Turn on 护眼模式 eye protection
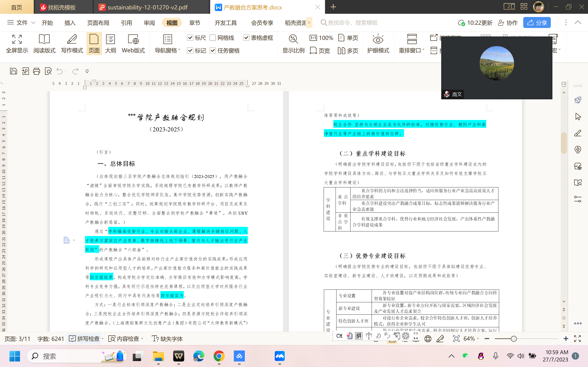Image resolution: width=588 pixels, height=367 pixels. click(378, 44)
